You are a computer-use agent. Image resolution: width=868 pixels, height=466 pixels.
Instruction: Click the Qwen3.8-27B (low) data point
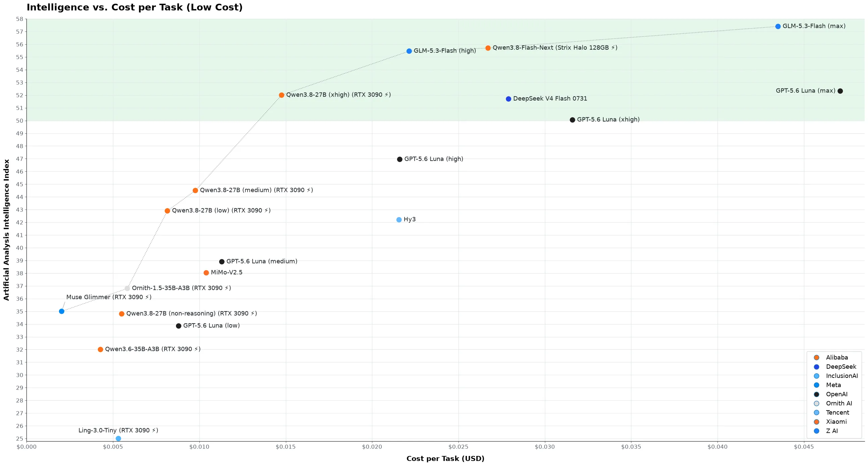coord(167,211)
